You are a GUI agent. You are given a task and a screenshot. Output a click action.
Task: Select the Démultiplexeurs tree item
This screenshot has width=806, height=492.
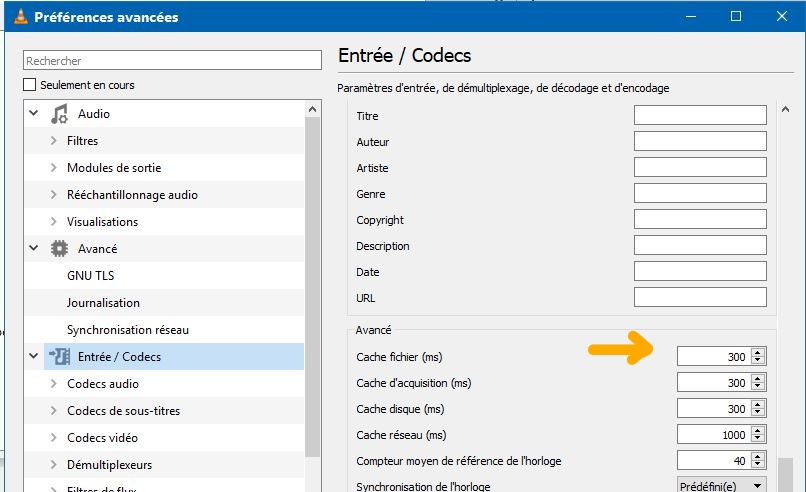(x=109, y=465)
